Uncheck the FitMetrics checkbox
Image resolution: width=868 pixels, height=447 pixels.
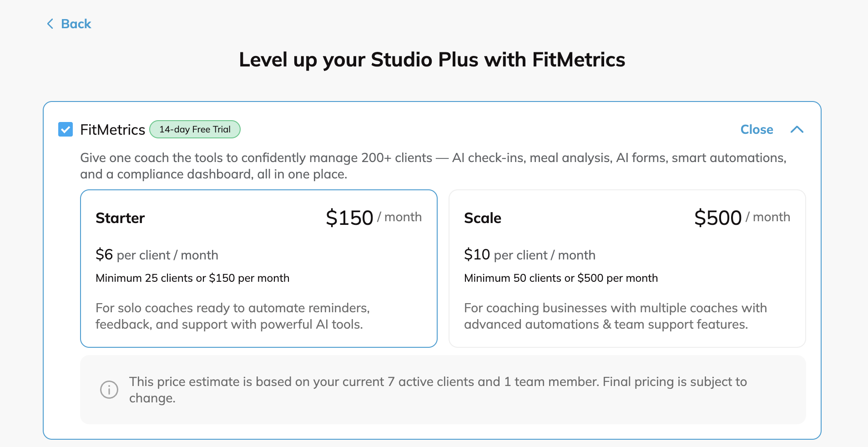coord(66,129)
